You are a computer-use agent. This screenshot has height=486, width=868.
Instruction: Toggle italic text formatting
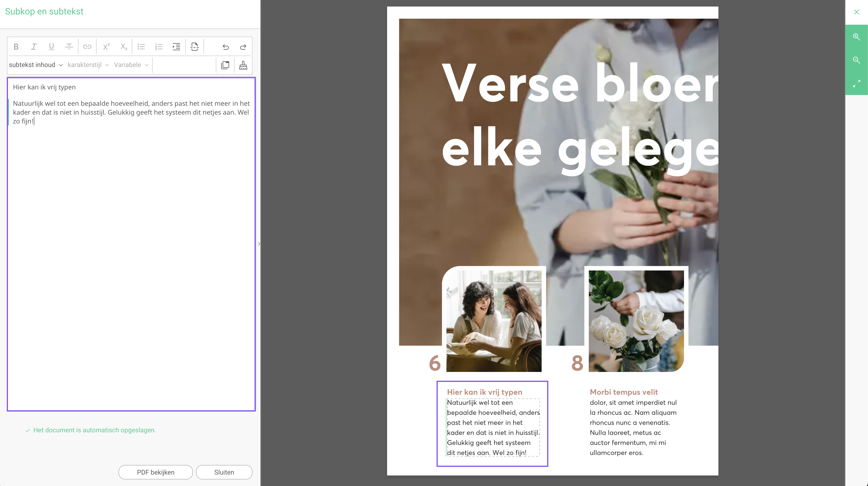tap(34, 46)
